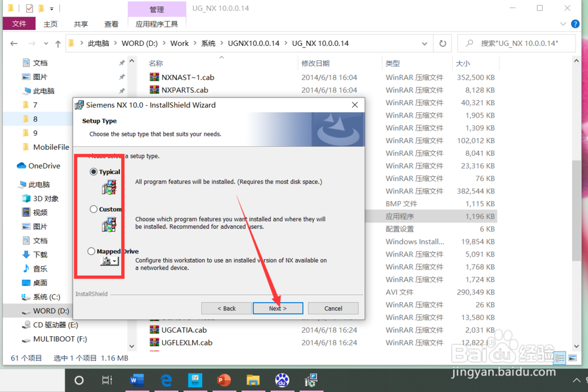Click the search box for UG_NX 10.0.0.14
Viewport: 588px width, 392px height.
pos(516,43)
